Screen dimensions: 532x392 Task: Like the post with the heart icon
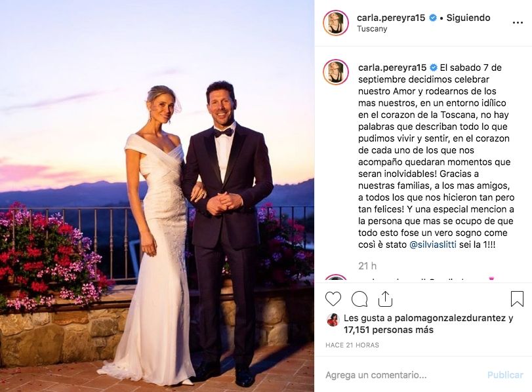[333, 299]
